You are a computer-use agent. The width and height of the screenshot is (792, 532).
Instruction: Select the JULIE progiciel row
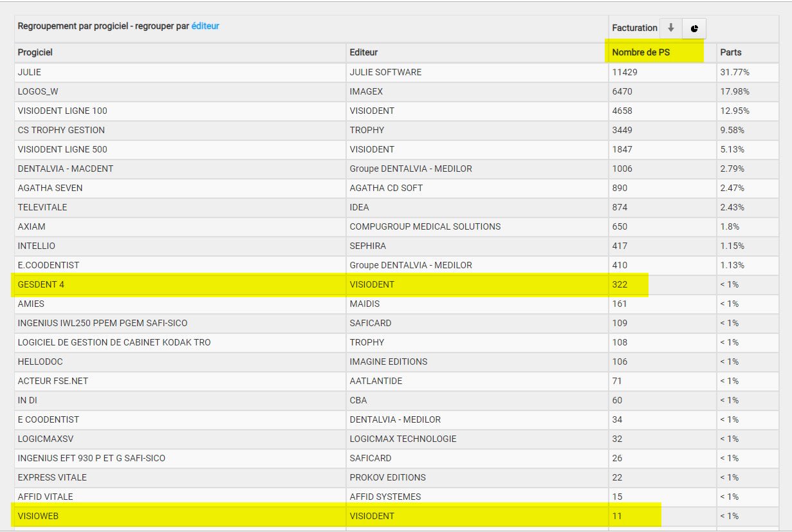tap(30, 72)
